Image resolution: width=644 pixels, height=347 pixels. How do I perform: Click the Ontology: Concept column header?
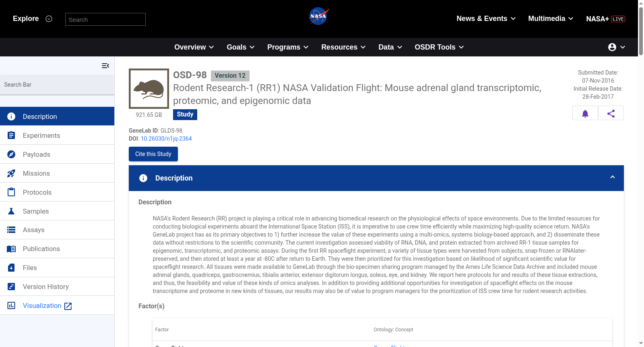click(393, 330)
